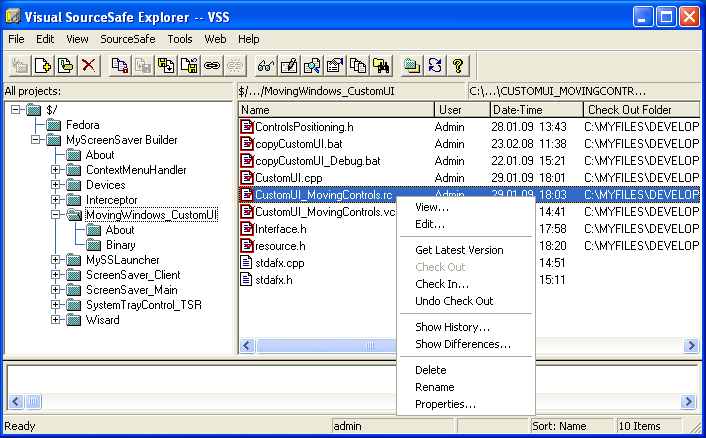This screenshot has width=706, height=438.
Task: Click the Check In toolbar icon
Action: pos(166,66)
